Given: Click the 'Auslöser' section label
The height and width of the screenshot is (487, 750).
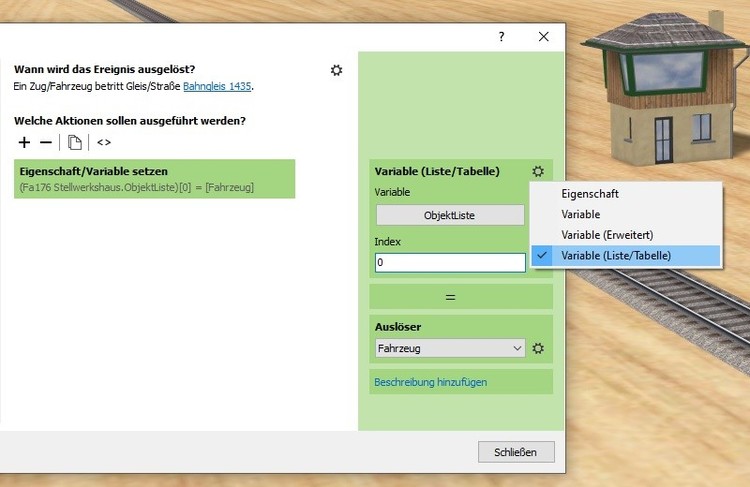Looking at the screenshot, I should coord(398,327).
